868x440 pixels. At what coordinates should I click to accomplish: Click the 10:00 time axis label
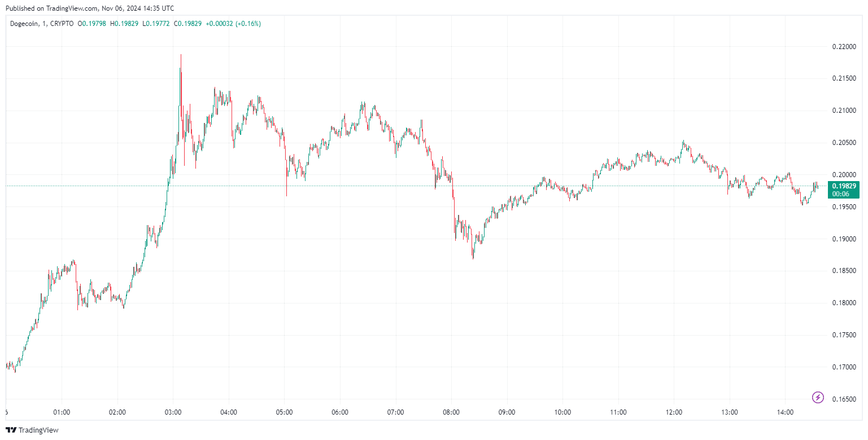click(562, 412)
